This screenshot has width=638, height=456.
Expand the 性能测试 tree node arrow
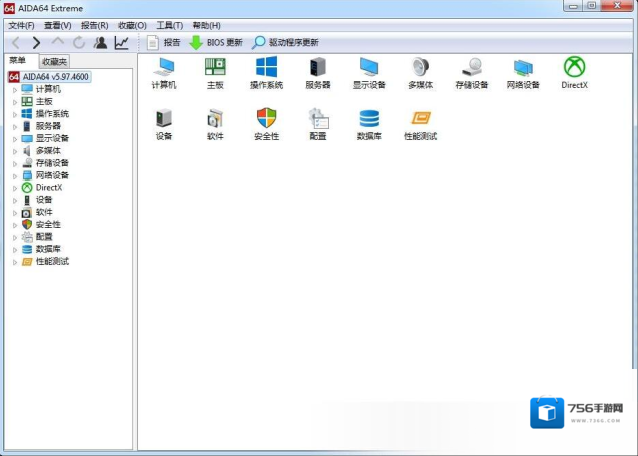click(15, 262)
